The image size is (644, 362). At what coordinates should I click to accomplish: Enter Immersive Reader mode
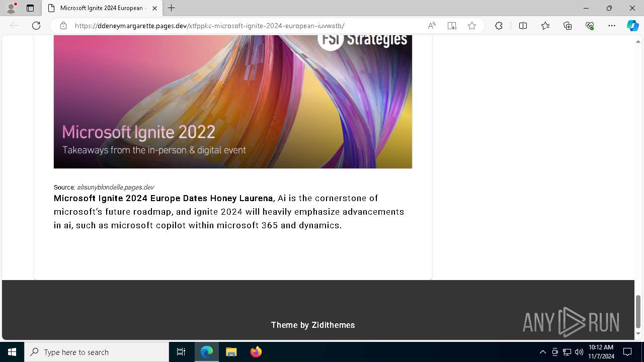[x=452, y=26]
